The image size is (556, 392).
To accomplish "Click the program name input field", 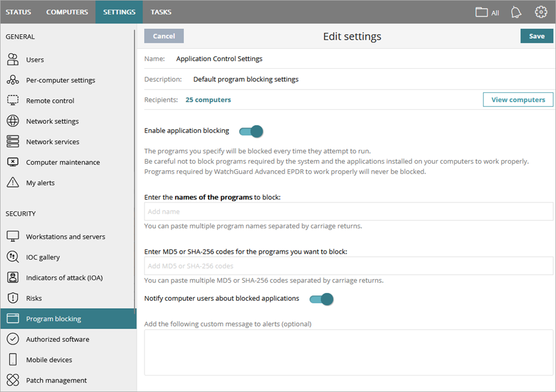I will [x=348, y=211].
